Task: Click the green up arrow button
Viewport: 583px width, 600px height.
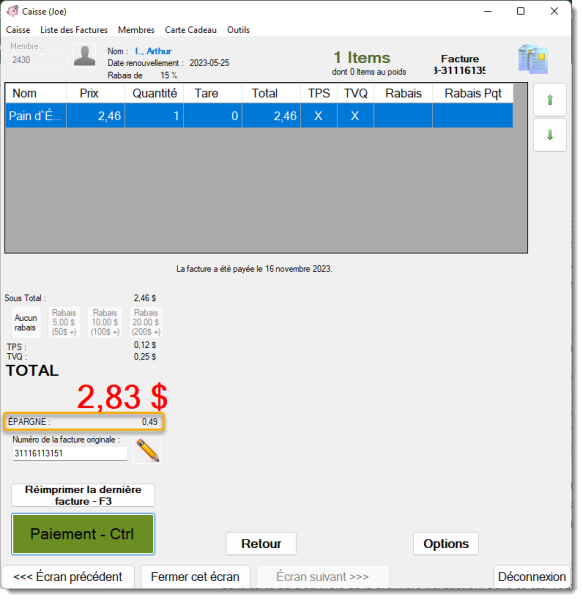Action: (x=550, y=100)
